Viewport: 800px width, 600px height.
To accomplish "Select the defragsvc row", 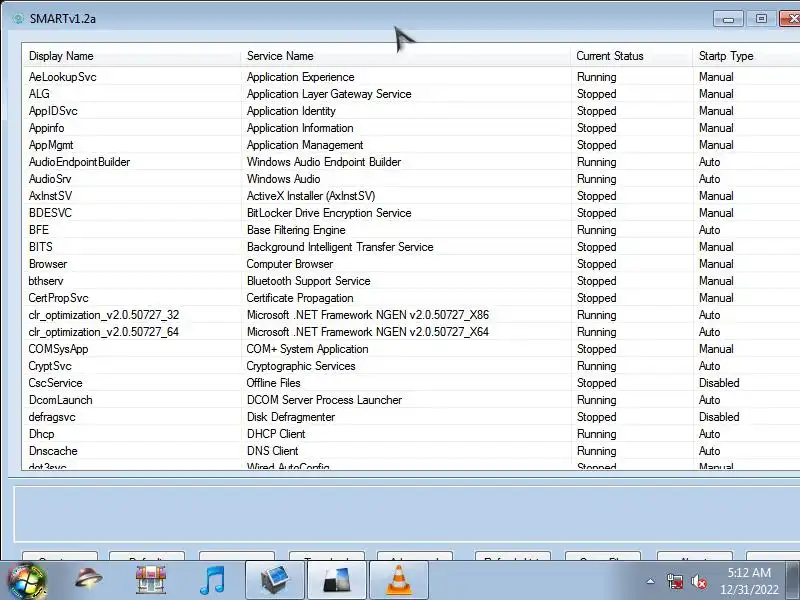I will [411, 417].
